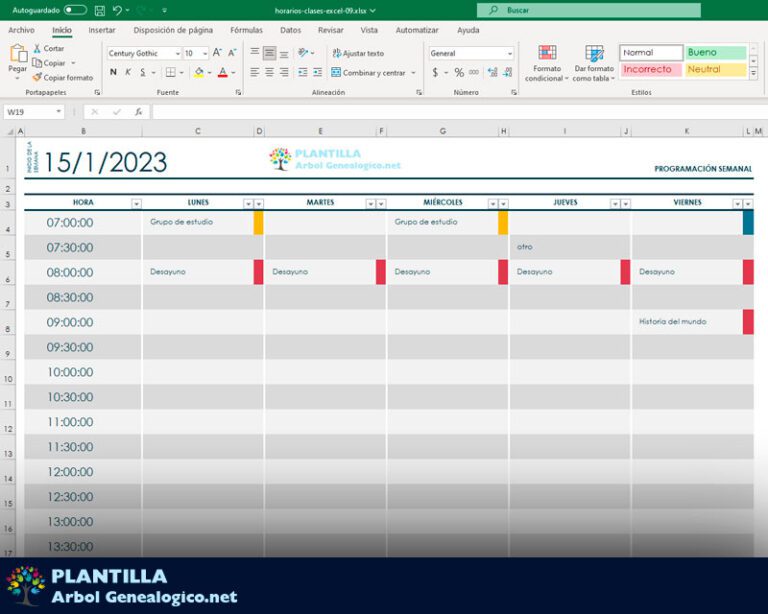The image size is (768, 614).
Task: Click the currency dollar icon
Action: click(x=435, y=72)
